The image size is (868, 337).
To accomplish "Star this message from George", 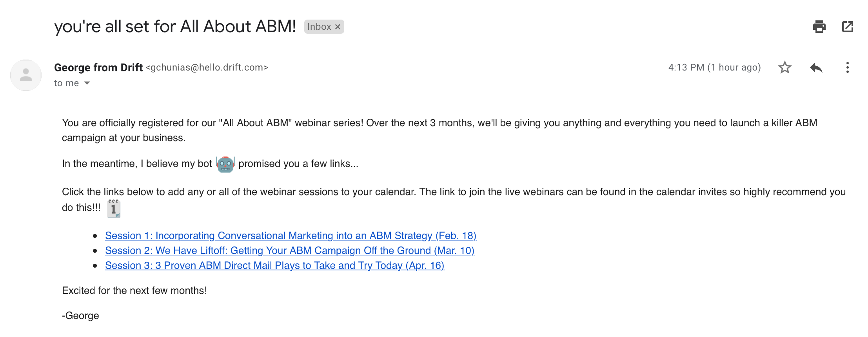I will (784, 67).
